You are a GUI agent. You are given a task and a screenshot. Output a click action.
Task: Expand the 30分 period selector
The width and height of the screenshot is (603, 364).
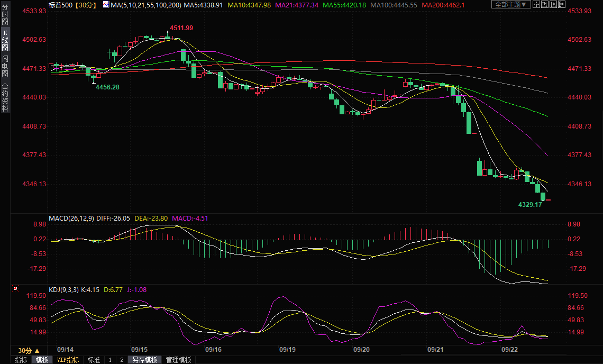pyautogui.click(x=29, y=351)
